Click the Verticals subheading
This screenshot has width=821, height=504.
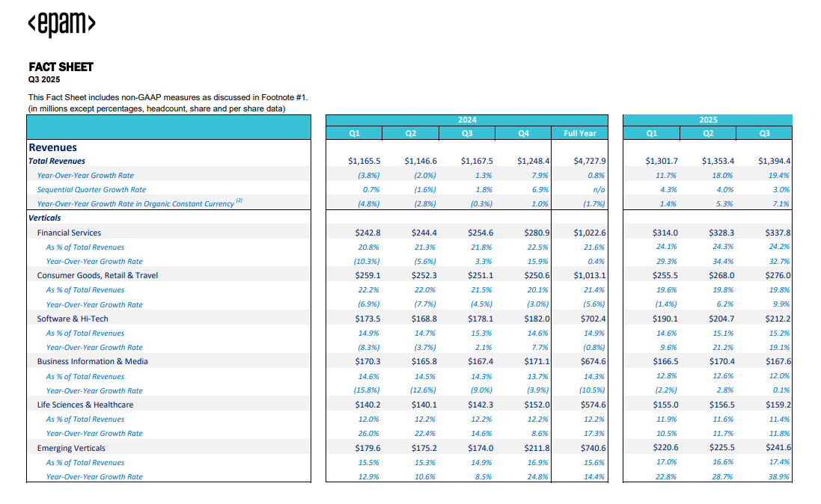click(44, 218)
